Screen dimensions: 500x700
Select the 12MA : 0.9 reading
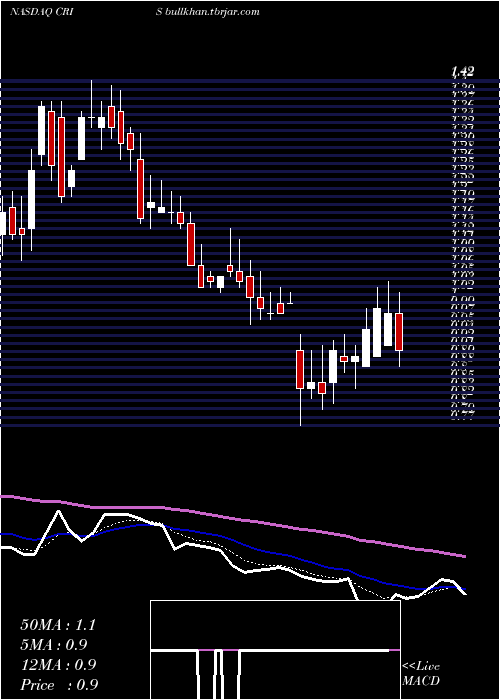(58, 665)
